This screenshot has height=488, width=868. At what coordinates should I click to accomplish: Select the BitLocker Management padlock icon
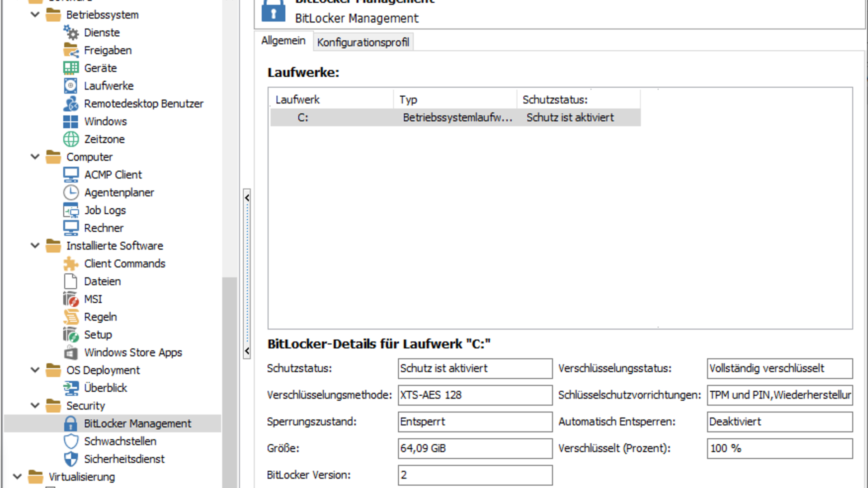point(71,423)
